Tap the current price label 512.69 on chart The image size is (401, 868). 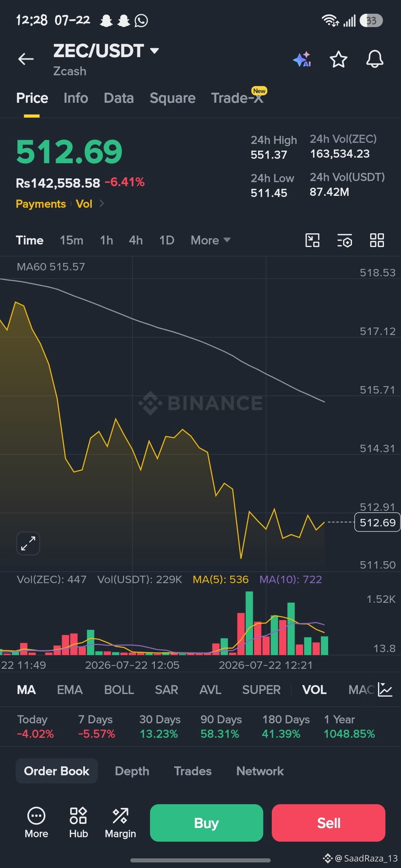[x=377, y=522]
